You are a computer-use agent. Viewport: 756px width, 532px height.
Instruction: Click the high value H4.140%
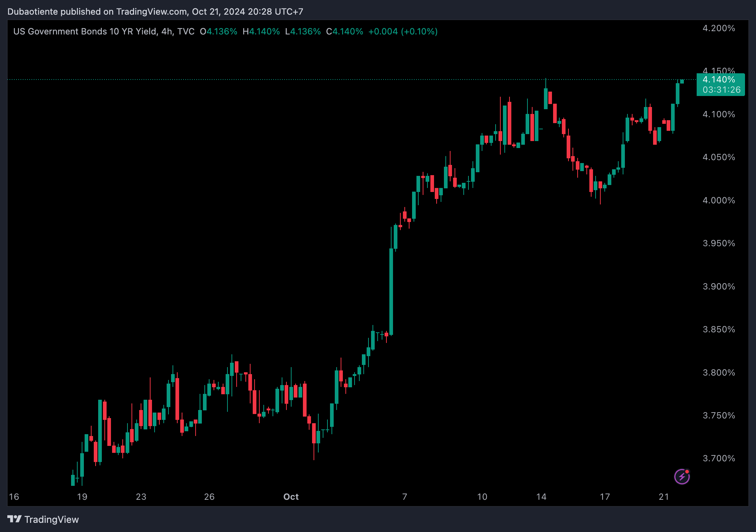tap(261, 32)
